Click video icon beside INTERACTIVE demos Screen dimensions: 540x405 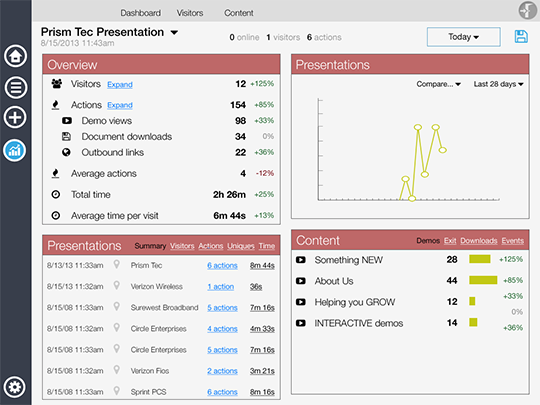point(301,323)
